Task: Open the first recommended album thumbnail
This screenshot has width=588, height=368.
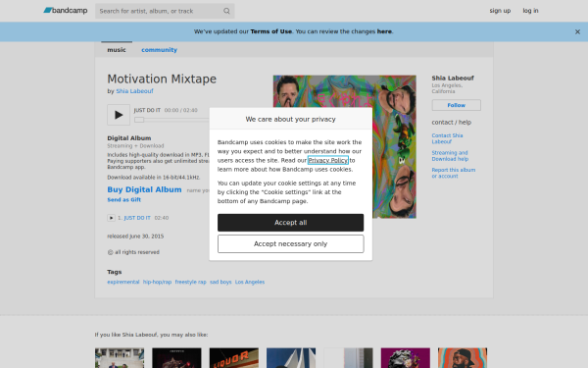Action: [x=120, y=358]
